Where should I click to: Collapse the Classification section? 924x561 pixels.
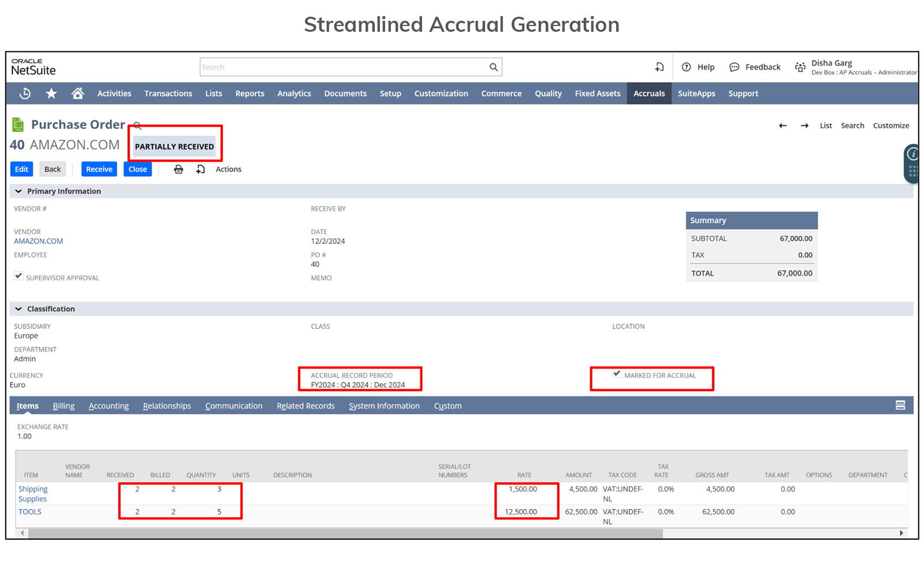[x=18, y=309]
